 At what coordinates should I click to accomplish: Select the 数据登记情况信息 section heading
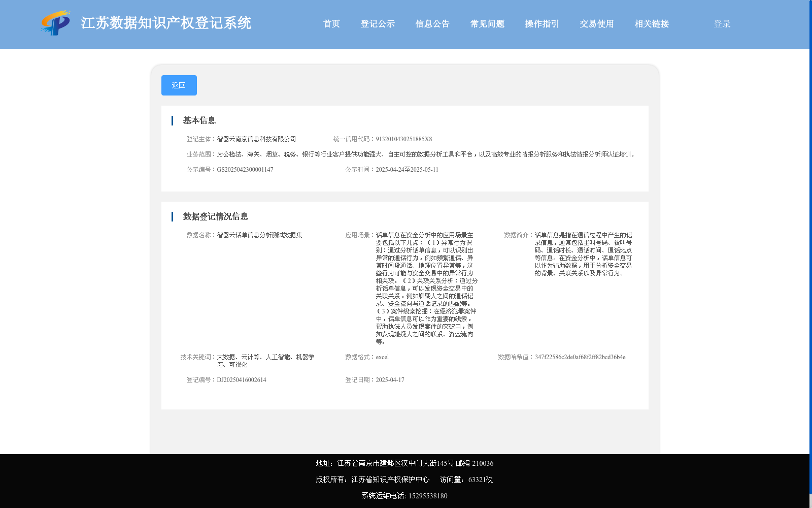pyautogui.click(x=216, y=216)
